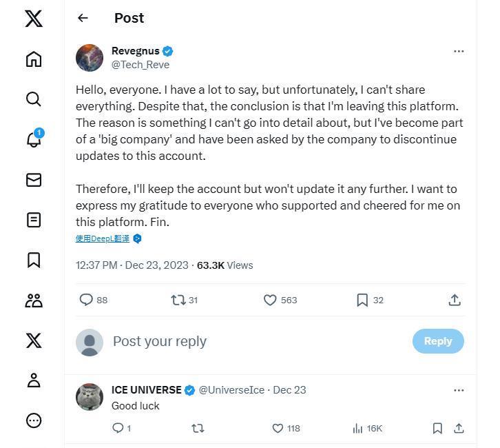Open Profile icon in sidebar
The image size is (500, 448).
coord(33,380)
